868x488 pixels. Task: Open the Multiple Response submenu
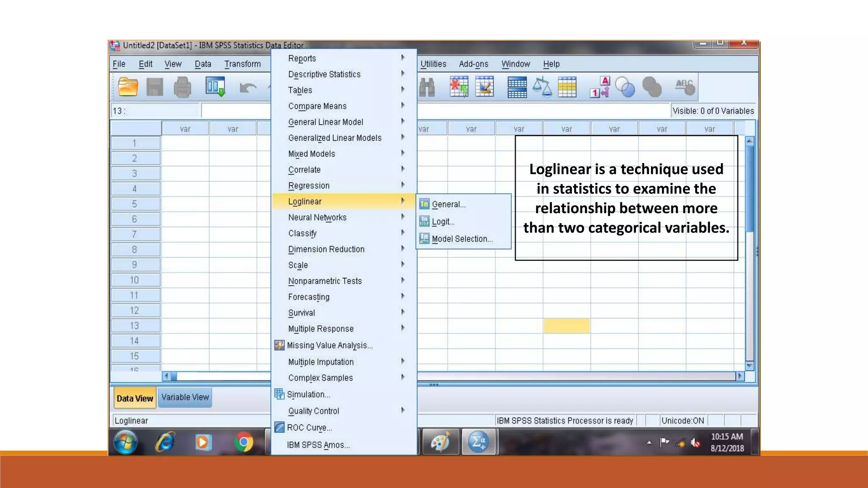click(344, 329)
